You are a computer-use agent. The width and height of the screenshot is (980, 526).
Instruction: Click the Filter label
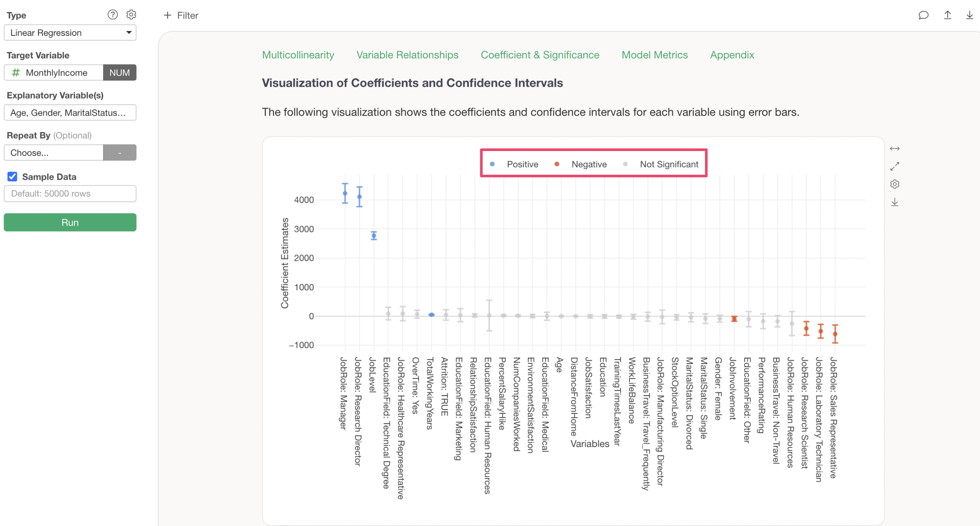[188, 15]
